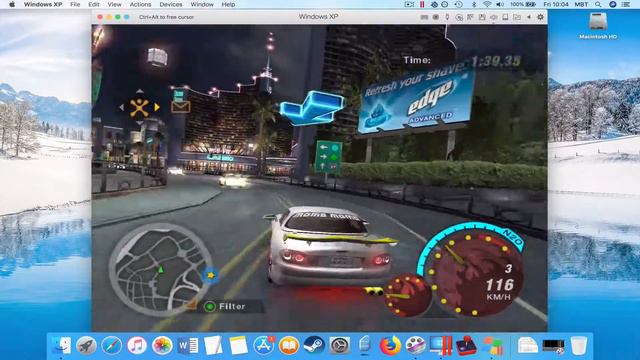Screen dimensions: 640x360
Task: Open the Edit menu
Action: pos(94,4)
